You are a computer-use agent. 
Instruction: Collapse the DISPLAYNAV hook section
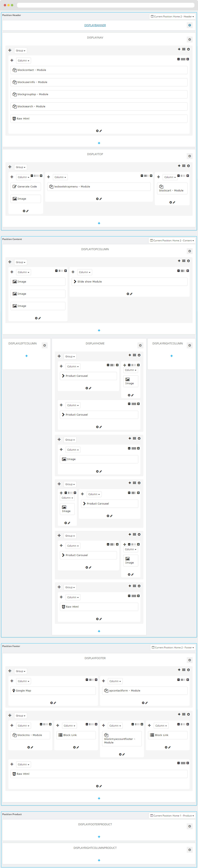190,40
